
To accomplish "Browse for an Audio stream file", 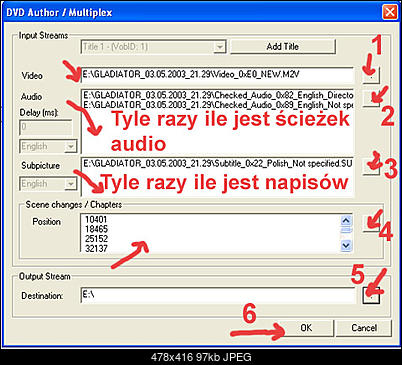I will 371,98.
